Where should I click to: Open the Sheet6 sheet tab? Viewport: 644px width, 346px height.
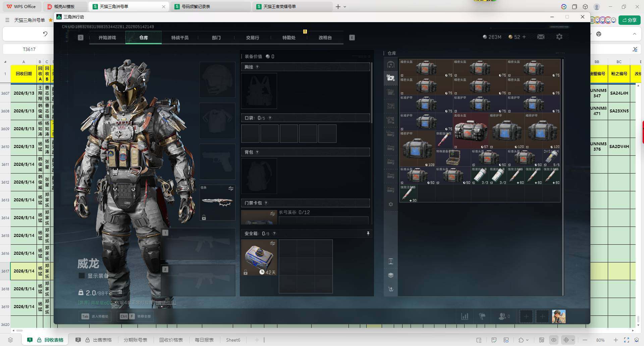point(233,340)
